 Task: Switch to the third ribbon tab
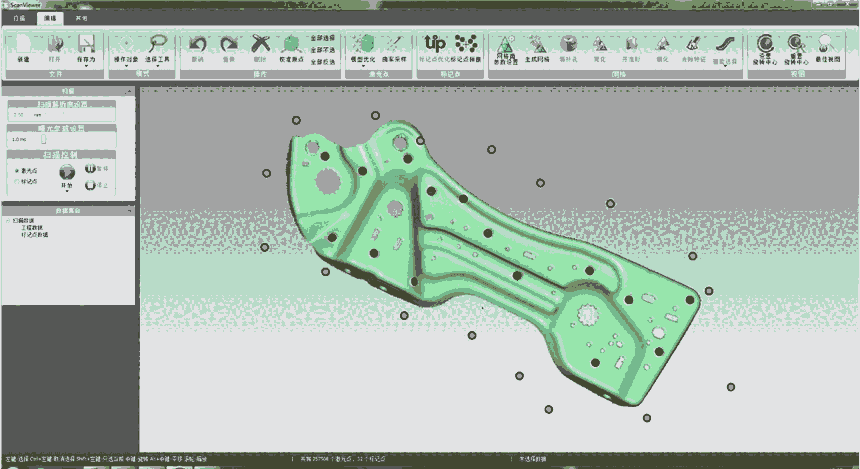(x=81, y=18)
